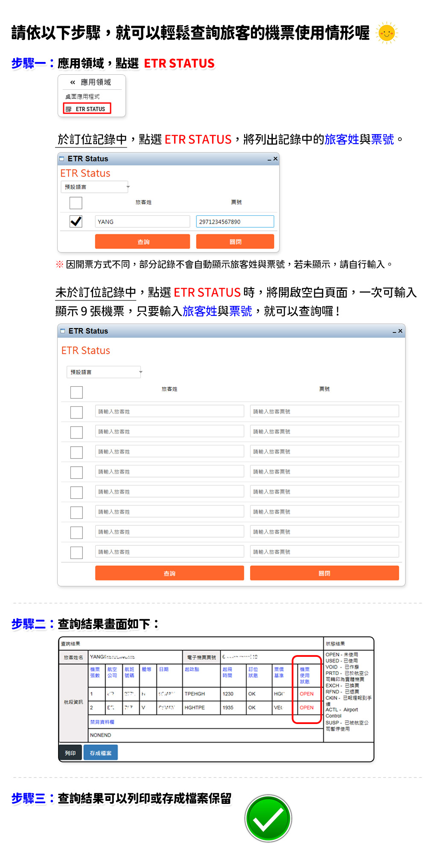Image resolution: width=438 pixels, height=868 pixels.
Task: Click the 旅客姓 column header in the blank window
Action: pyautogui.click(x=169, y=389)
